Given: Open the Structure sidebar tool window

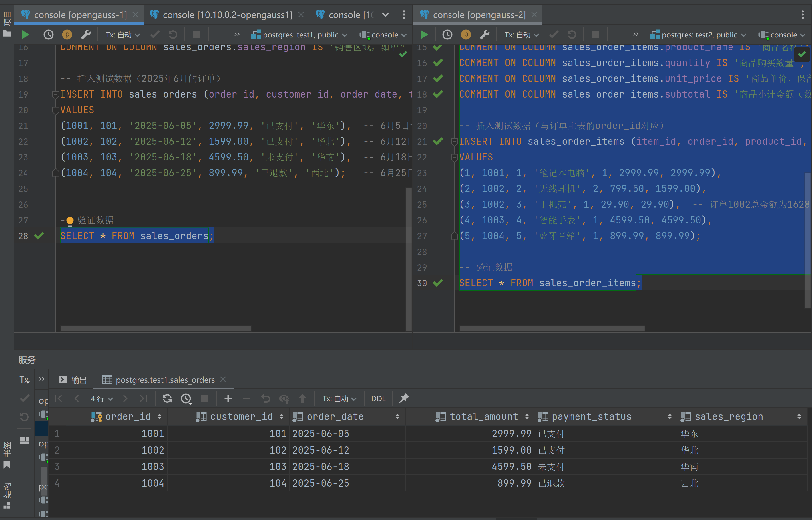Looking at the screenshot, I should (x=7, y=496).
